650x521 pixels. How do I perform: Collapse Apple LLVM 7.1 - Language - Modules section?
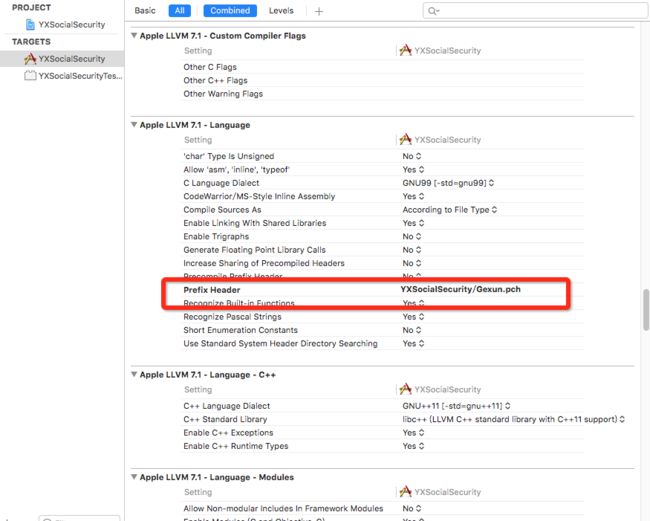[x=134, y=477]
